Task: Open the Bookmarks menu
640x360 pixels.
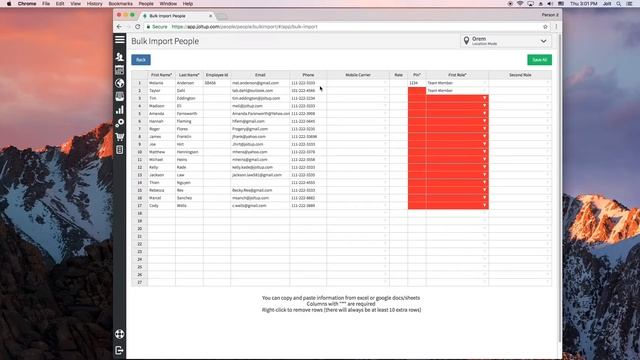Action: click(x=120, y=4)
